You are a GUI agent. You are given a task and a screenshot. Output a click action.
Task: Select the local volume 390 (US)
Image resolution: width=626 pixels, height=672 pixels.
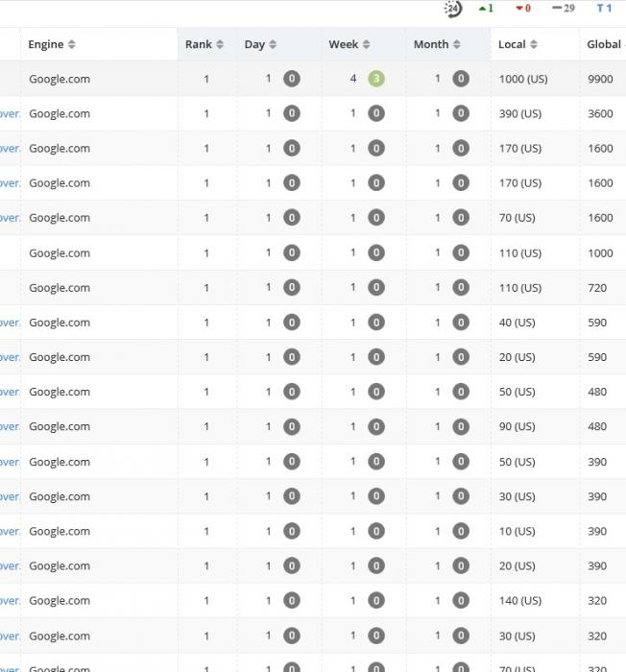[x=520, y=113]
